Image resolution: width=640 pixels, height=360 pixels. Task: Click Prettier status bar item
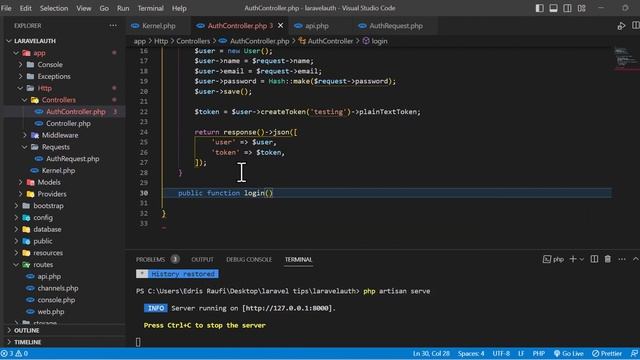[607, 353]
